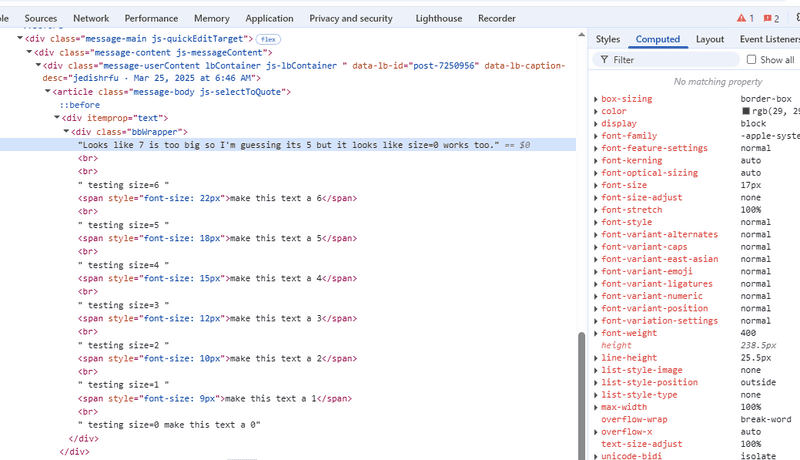Viewport: 800px width, 460px height.
Task: Select the ::before pseudo-element row
Action: tap(80, 105)
